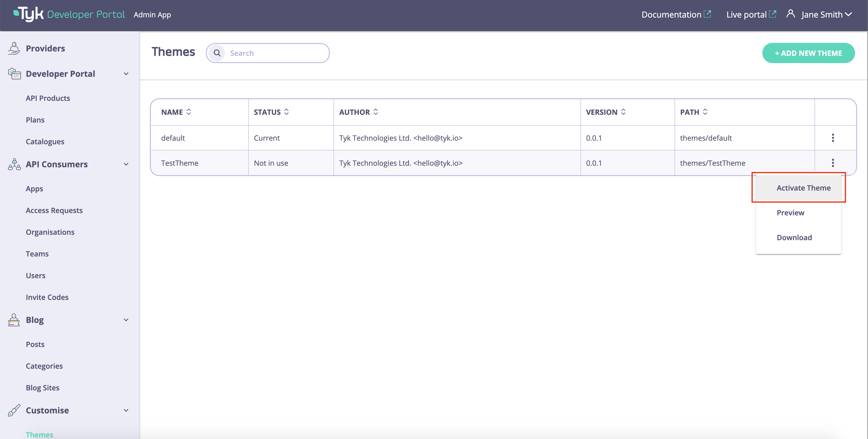
Task: Click the Developer Portal section icon
Action: point(14,73)
